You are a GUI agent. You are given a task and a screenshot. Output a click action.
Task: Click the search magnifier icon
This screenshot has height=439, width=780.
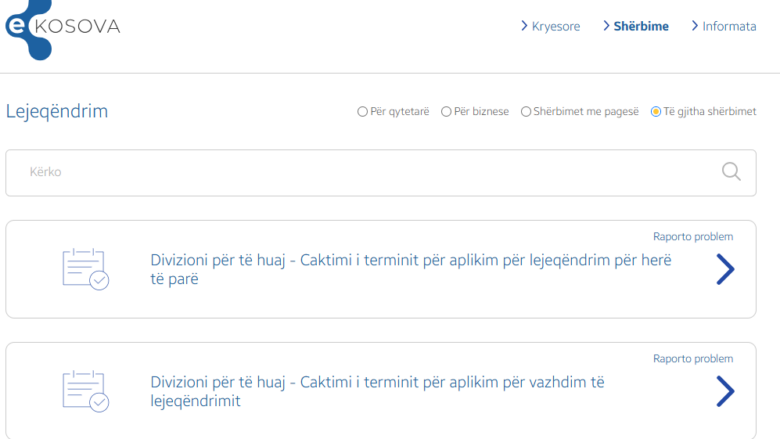pyautogui.click(x=731, y=172)
